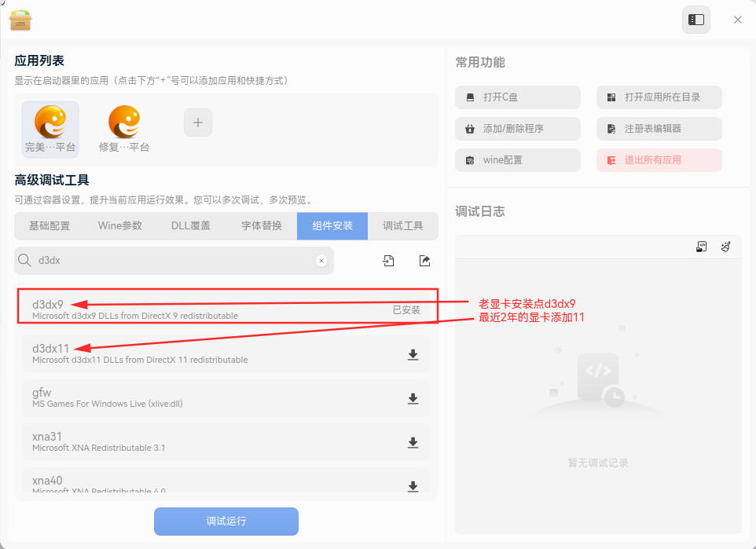Viewport: 756px width, 549px height.
Task: Click 退出所有应用 to quit apps
Action: 659,160
